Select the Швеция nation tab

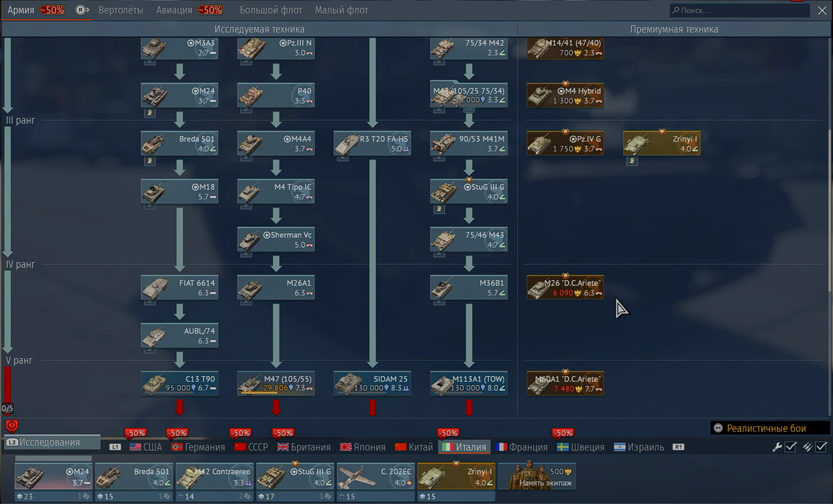581,447
